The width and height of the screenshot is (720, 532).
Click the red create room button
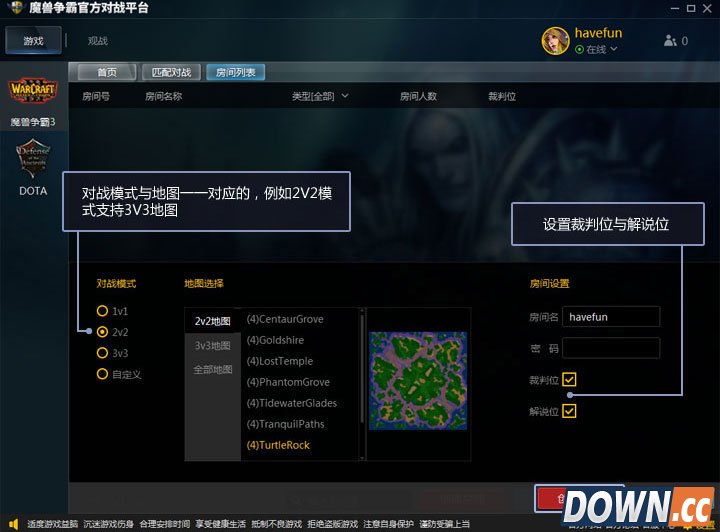pyautogui.click(x=551, y=498)
